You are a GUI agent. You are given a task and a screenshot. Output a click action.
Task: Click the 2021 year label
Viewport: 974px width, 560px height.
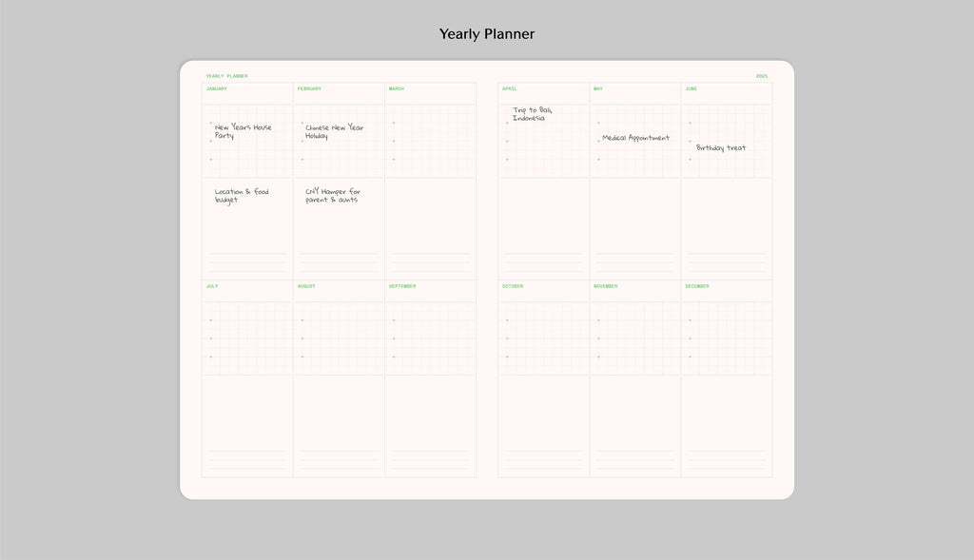pyautogui.click(x=761, y=76)
